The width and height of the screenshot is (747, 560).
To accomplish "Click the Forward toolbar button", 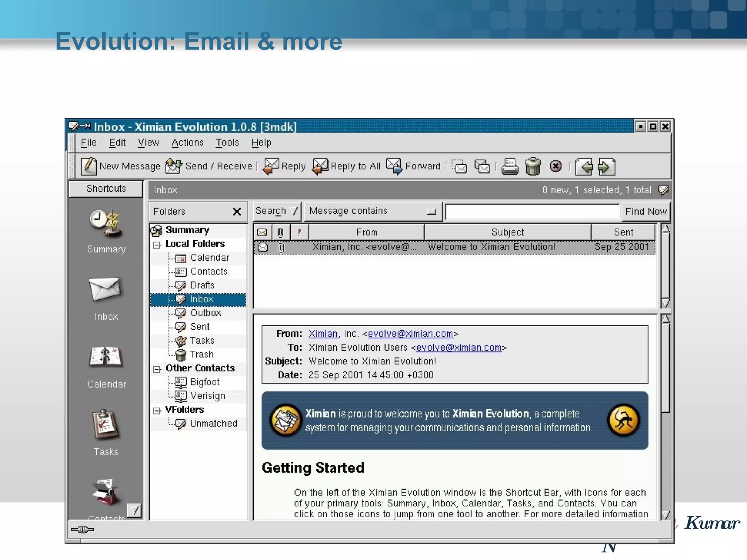I will click(413, 166).
